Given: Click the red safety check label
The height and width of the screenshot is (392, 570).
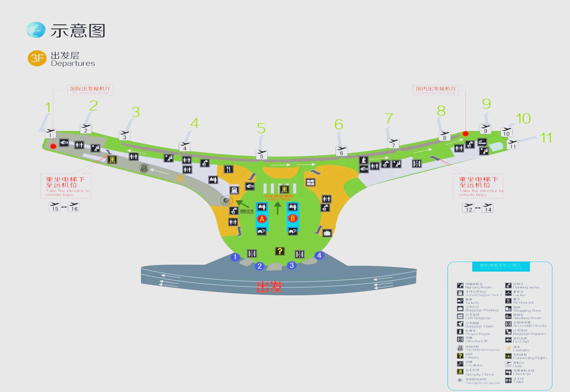Looking at the screenshot, I should (x=278, y=197).
